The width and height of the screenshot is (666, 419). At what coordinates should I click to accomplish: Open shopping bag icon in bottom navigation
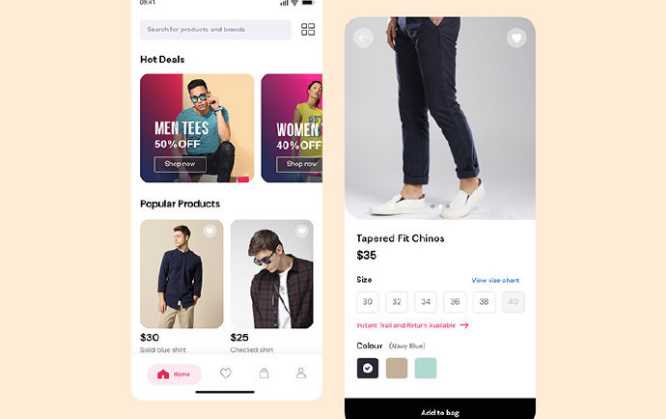[x=264, y=373]
